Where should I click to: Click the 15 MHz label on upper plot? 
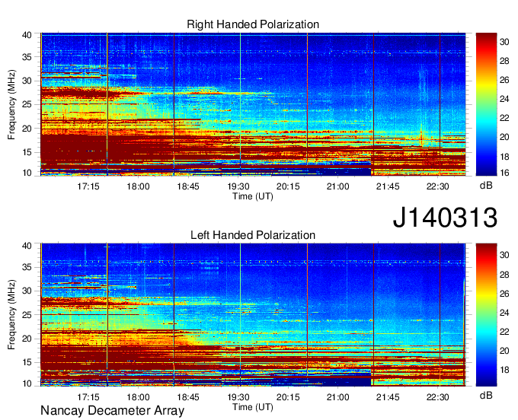(27, 152)
